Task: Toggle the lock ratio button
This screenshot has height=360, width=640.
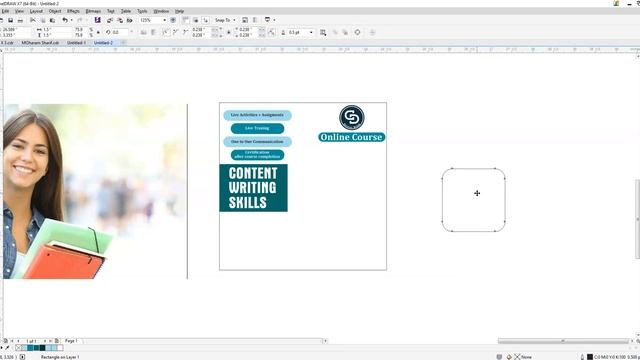Action: click(x=98, y=32)
